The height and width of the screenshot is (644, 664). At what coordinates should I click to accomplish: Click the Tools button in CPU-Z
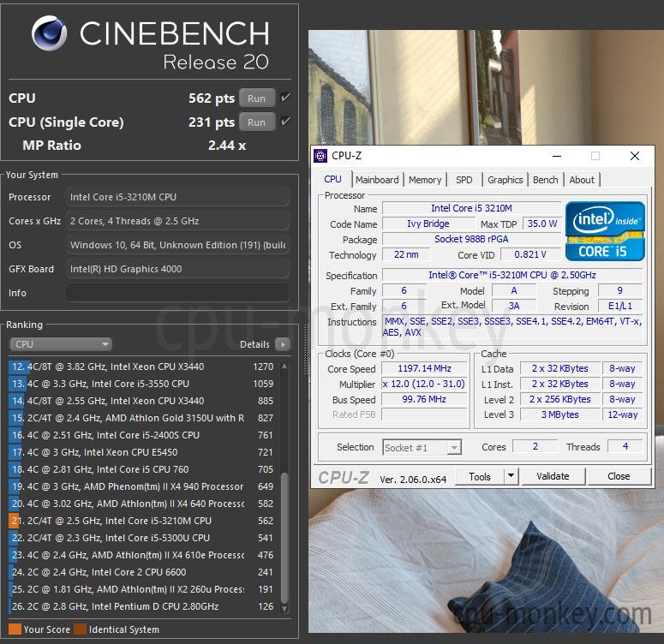480,476
